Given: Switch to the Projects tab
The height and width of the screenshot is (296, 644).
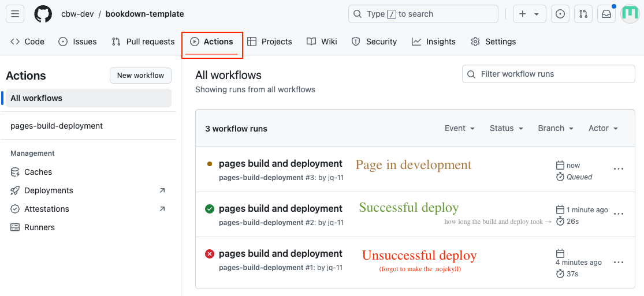Looking at the screenshot, I should (x=269, y=42).
